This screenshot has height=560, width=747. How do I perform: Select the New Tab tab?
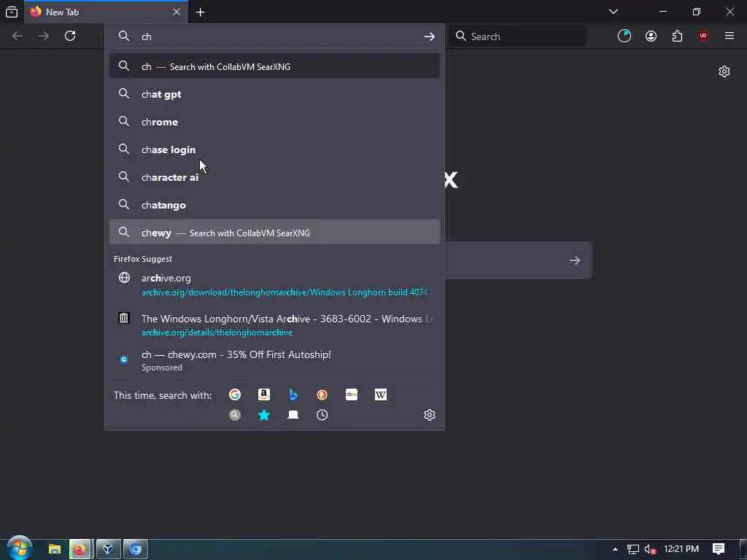107,12
